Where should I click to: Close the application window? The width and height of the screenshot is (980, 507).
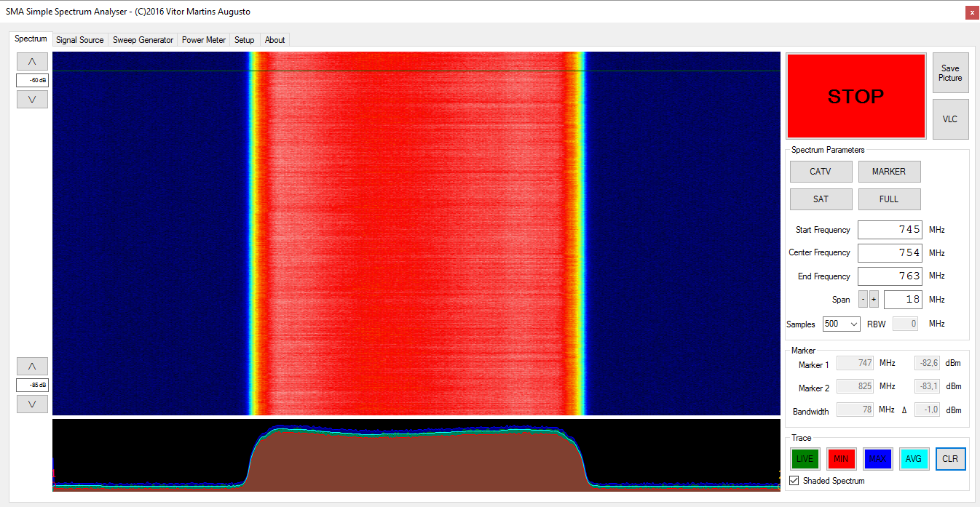971,12
